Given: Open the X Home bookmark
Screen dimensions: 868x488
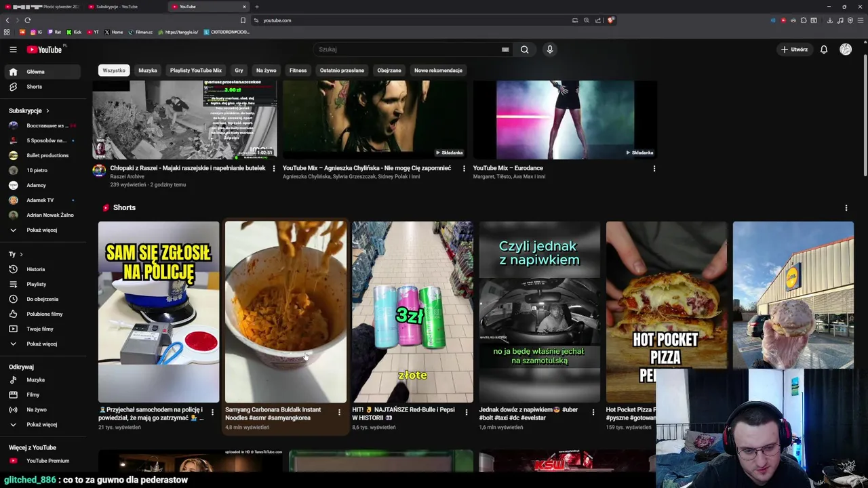Looking at the screenshot, I should 114,32.
